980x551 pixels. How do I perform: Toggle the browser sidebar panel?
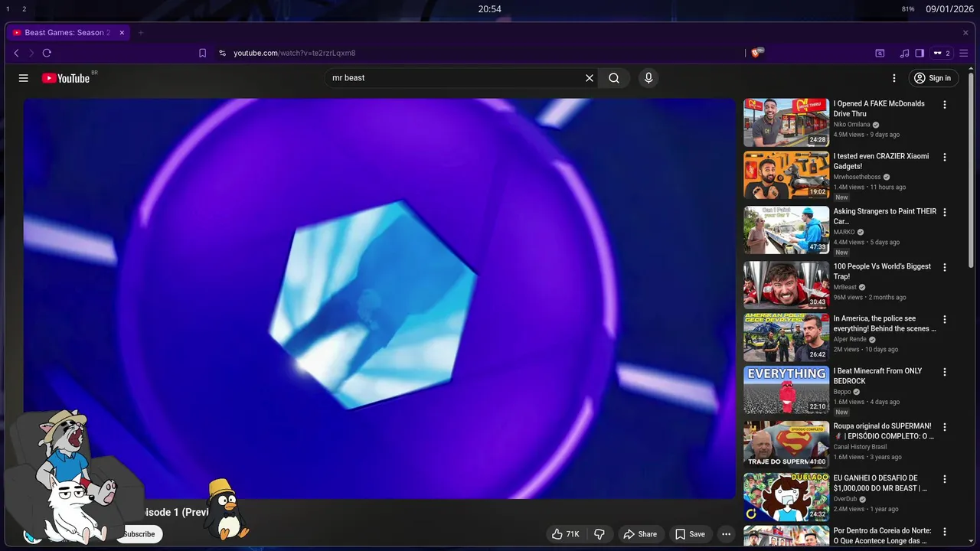tap(920, 53)
